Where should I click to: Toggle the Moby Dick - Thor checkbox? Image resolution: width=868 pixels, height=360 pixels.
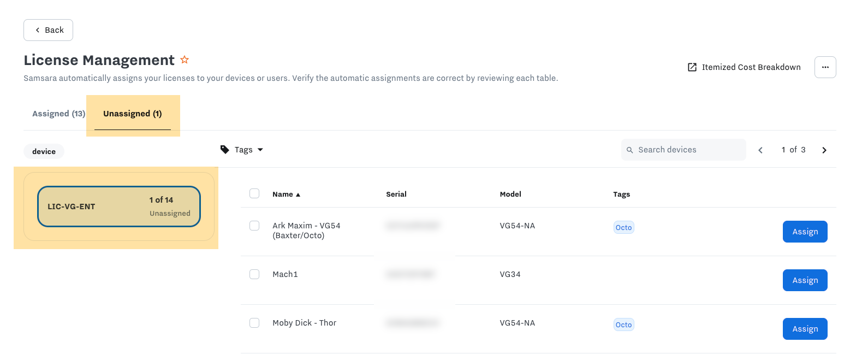pos(254,323)
